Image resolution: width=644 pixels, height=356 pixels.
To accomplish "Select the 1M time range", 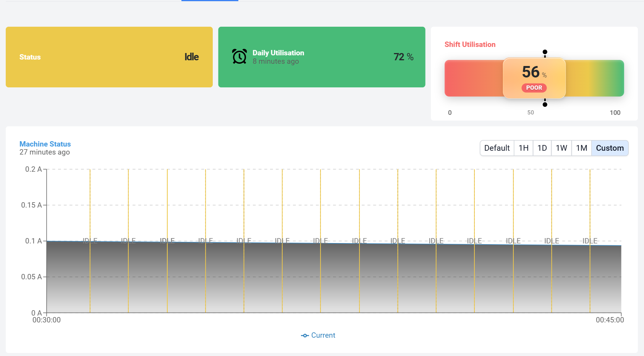I will [581, 148].
